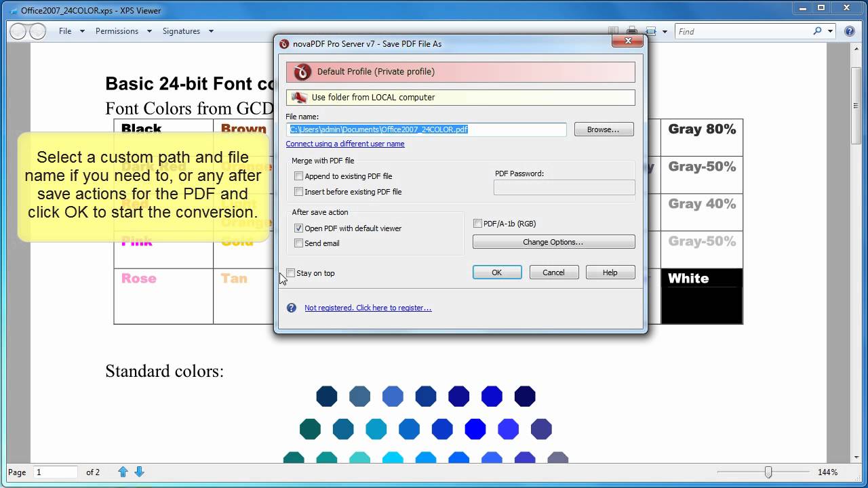This screenshot has height=488, width=868.
Task: Click the Change Options... button
Action: 553,242
